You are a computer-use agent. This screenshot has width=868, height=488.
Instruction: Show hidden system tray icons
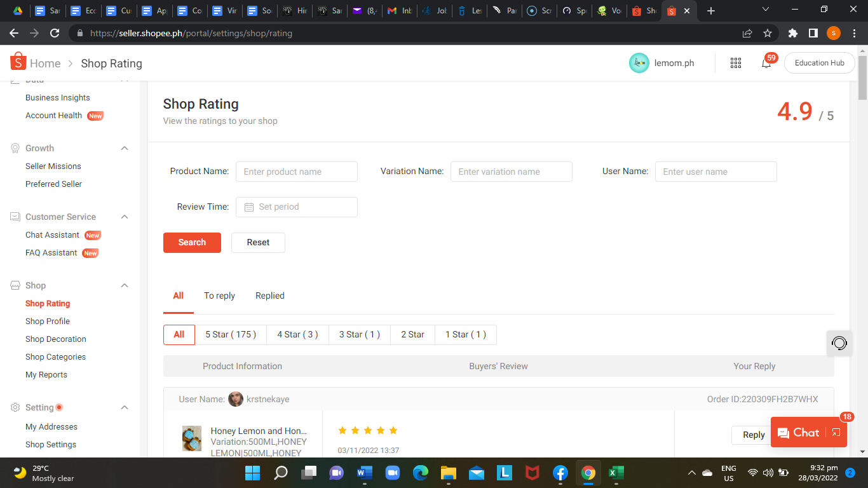[691, 473]
